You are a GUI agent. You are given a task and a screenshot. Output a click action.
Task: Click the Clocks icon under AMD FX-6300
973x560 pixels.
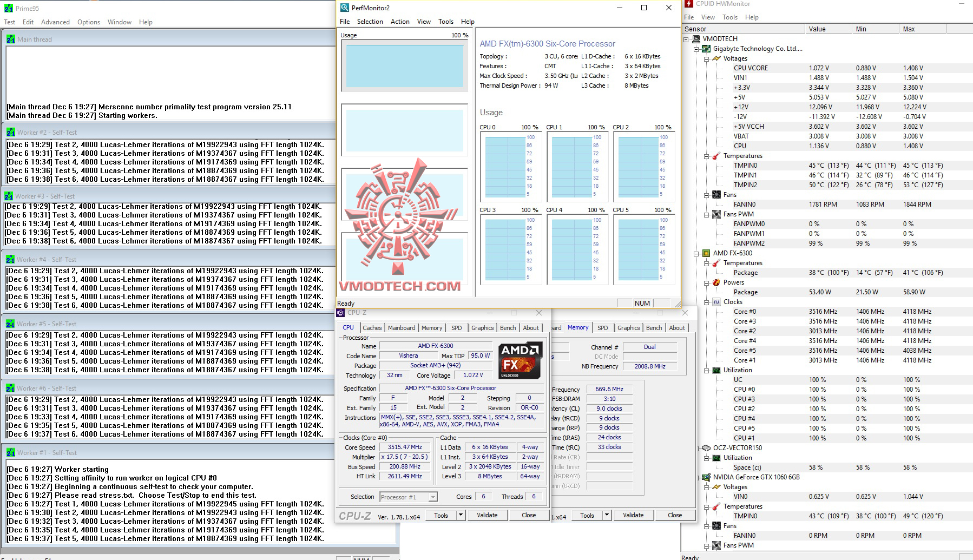coord(716,302)
